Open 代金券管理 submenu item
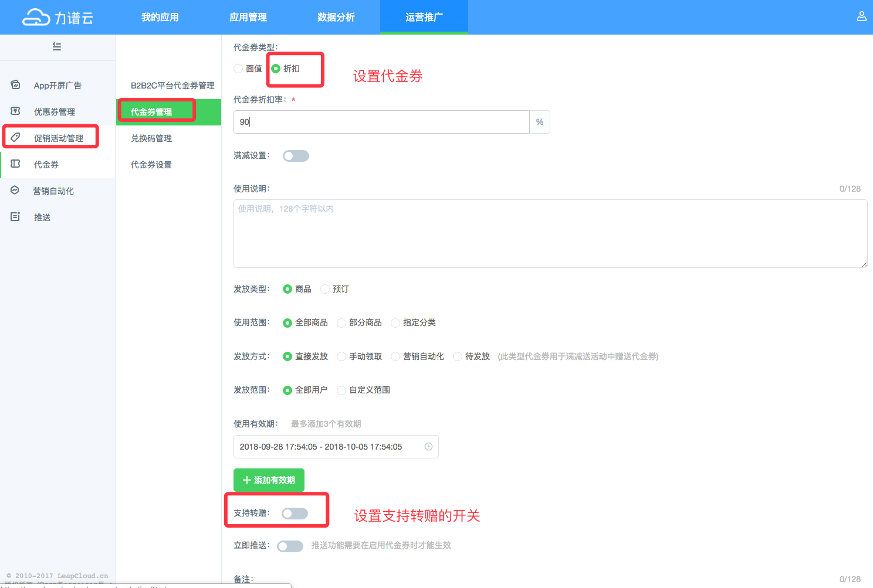This screenshot has height=588, width=873. (x=169, y=112)
